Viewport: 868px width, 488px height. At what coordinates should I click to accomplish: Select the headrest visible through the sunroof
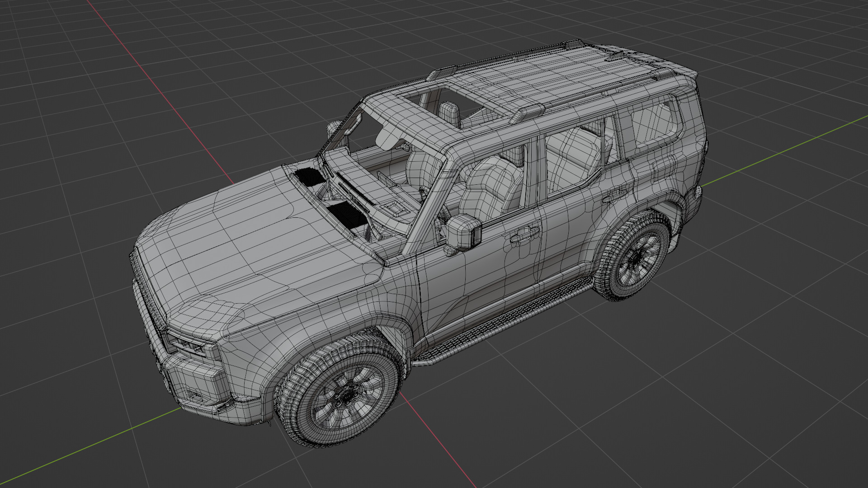click(x=449, y=114)
